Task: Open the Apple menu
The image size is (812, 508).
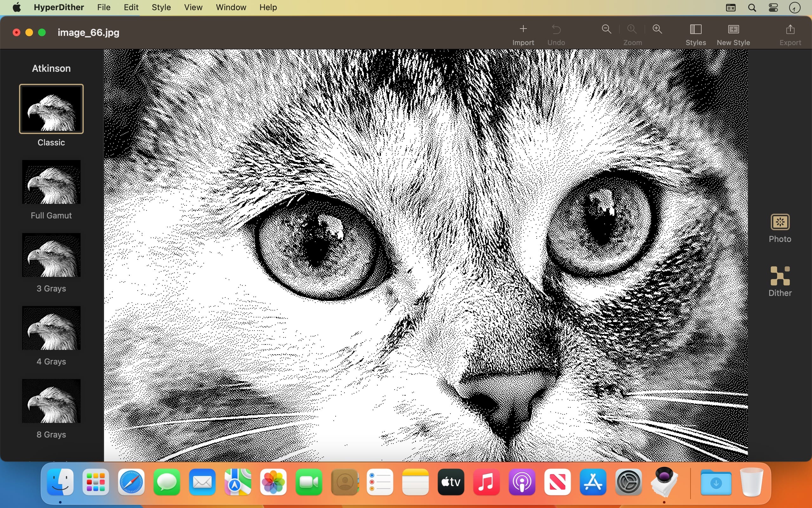Action: coord(16,7)
